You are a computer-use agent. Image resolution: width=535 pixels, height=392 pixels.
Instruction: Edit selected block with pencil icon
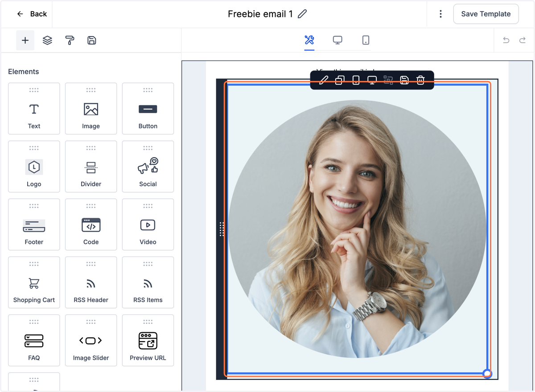[x=324, y=80]
